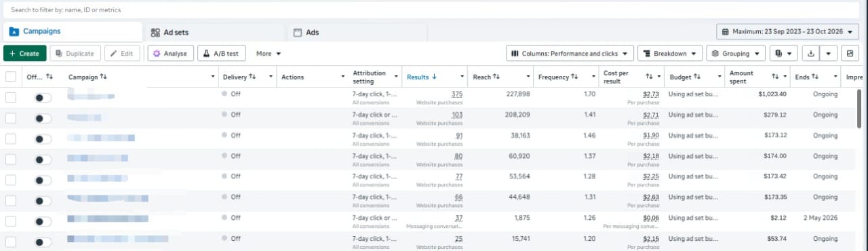Click the 227,898 reach value
The height and width of the screenshot is (251, 868).
point(518,94)
